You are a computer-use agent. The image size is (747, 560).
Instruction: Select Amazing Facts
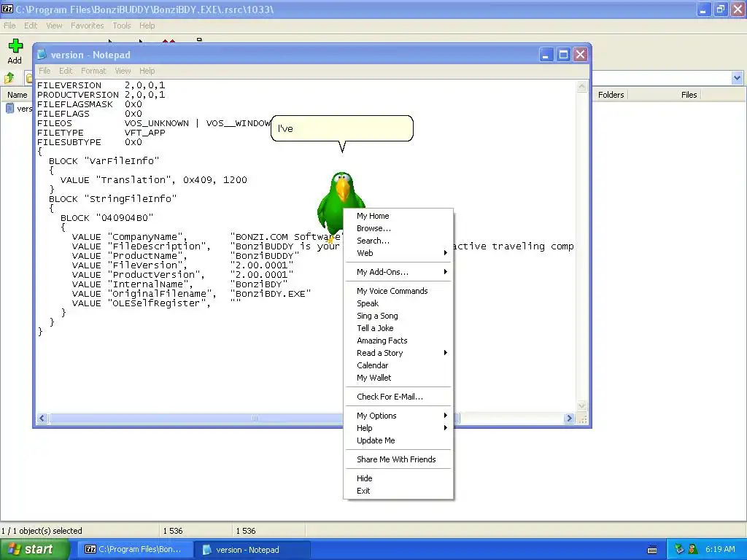point(398,341)
